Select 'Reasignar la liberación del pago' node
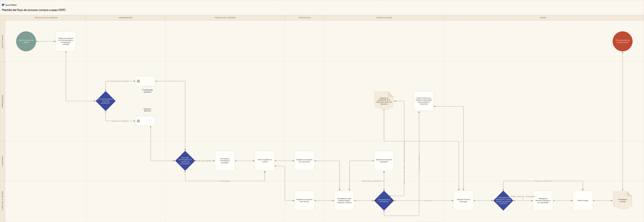Screen dimensions: 644x222 (x=543, y=201)
